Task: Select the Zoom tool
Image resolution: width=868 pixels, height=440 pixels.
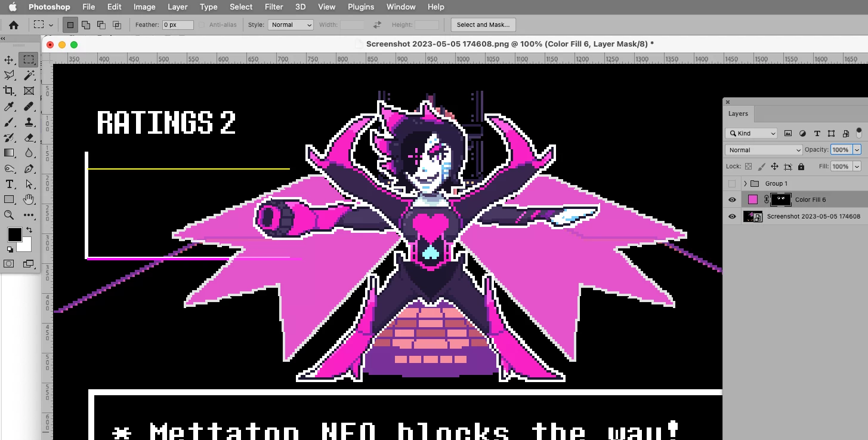Action: [x=9, y=215]
